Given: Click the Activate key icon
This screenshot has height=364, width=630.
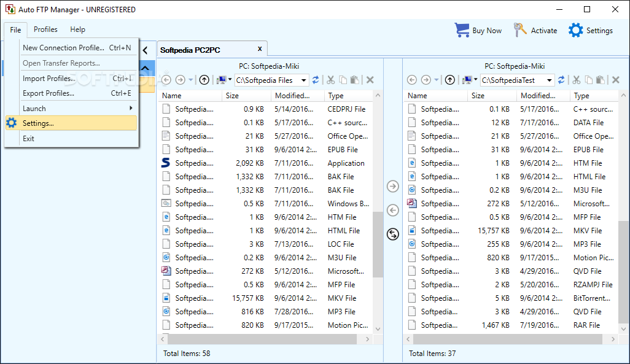Looking at the screenshot, I should (x=520, y=30).
